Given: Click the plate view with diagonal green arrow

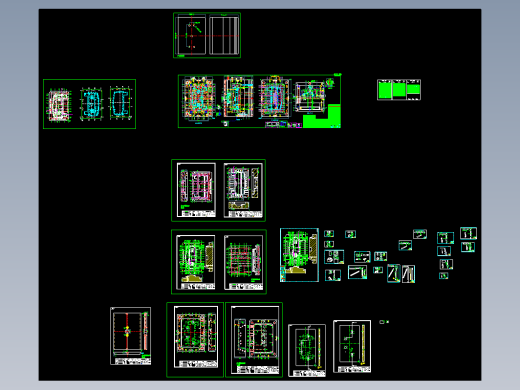Looking at the screenshot, I should [191, 36].
